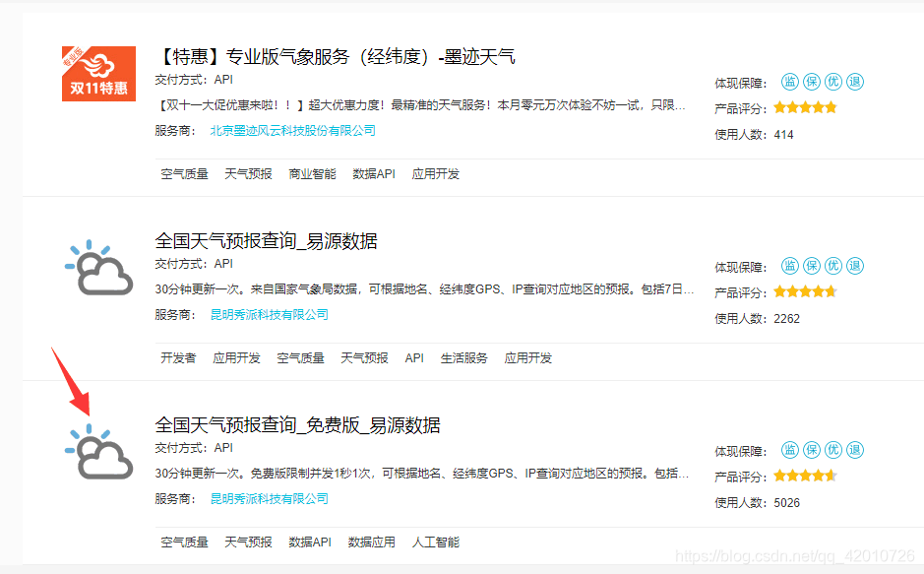Select 天气预报 tag under 墨迹天气
The height and width of the screenshot is (574, 924).
tap(248, 174)
